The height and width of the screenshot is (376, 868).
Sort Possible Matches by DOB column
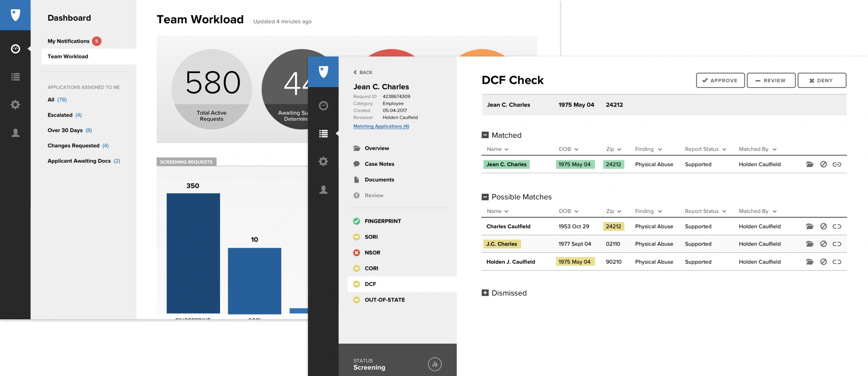(x=568, y=211)
